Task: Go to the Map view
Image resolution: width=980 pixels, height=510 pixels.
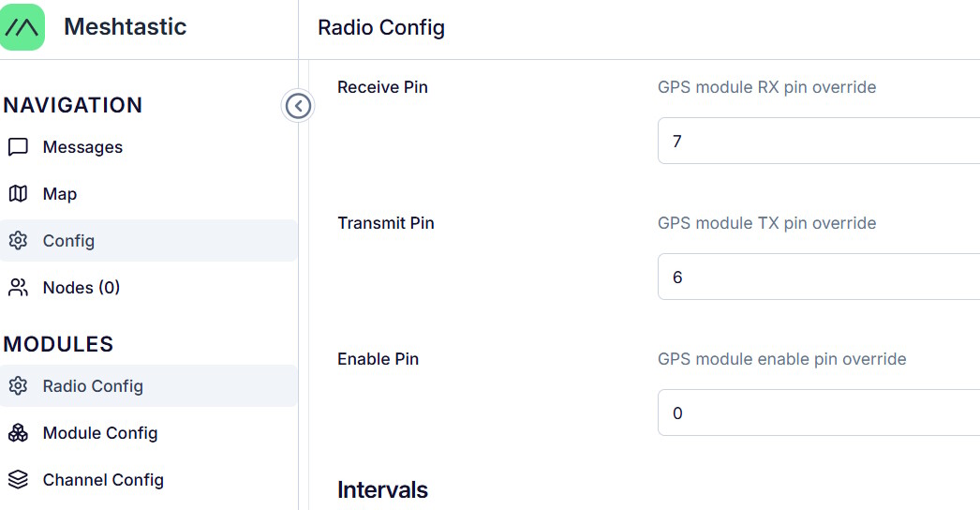Action: 60,194
